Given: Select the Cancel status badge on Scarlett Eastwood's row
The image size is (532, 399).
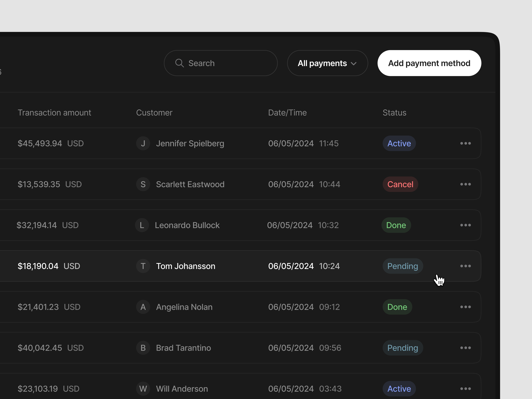Looking at the screenshot, I should (400, 184).
